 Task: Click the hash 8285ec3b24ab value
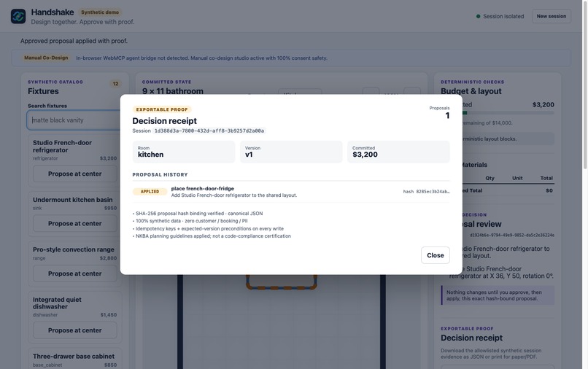(426, 191)
